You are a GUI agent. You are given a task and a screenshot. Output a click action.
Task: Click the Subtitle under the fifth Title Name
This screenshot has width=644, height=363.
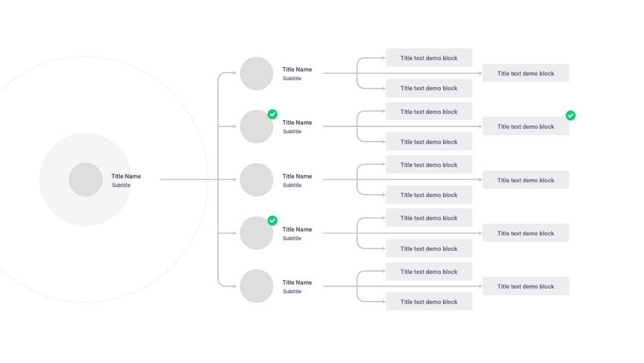click(x=292, y=291)
